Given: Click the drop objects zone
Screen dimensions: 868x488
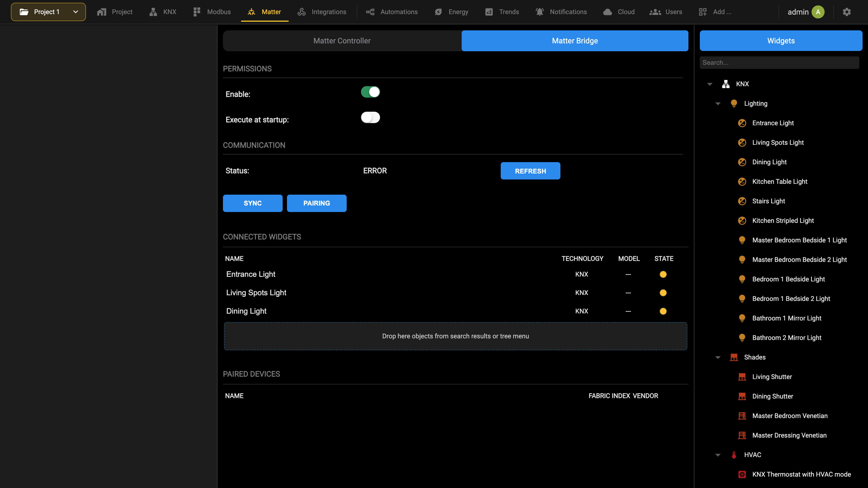Looking at the screenshot, I should 456,336.
